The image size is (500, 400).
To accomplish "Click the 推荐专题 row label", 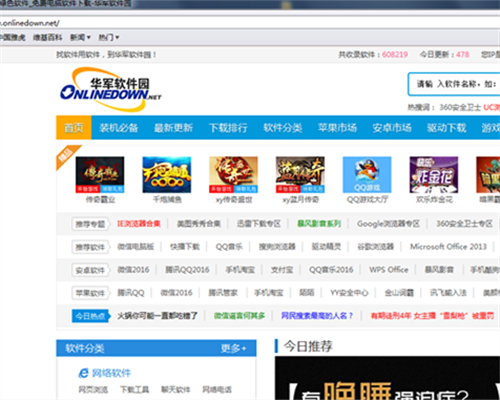I will (x=90, y=224).
